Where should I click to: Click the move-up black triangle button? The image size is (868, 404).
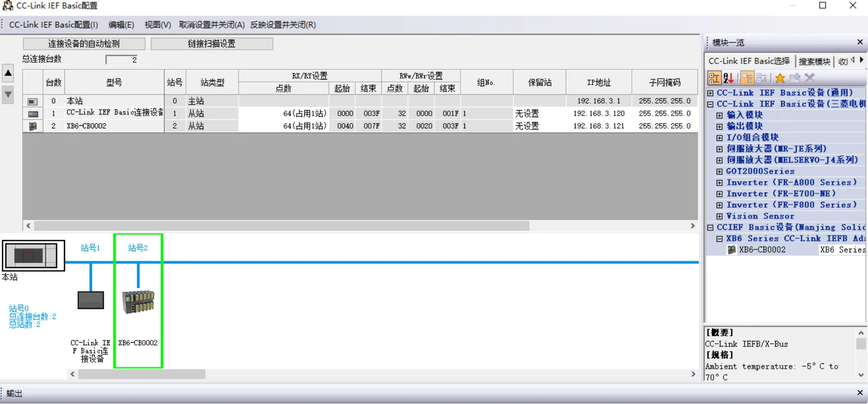click(x=8, y=73)
